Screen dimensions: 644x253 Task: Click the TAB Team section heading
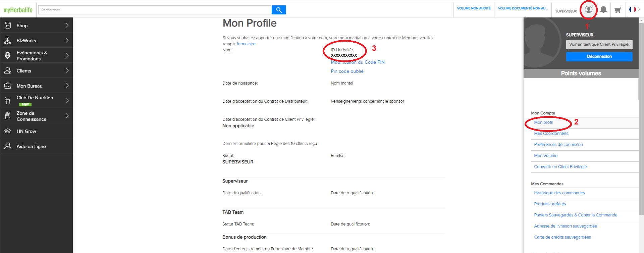tap(233, 212)
